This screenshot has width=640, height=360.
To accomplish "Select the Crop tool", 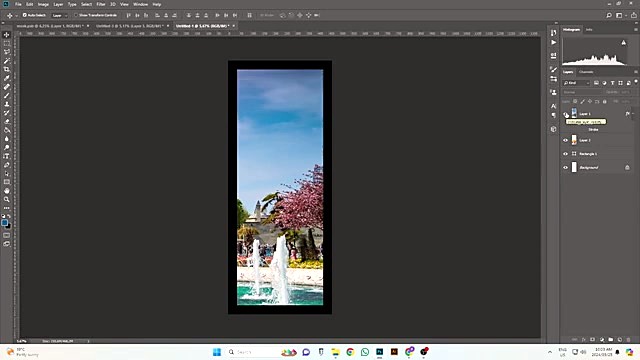I will pyautogui.click(x=7, y=69).
